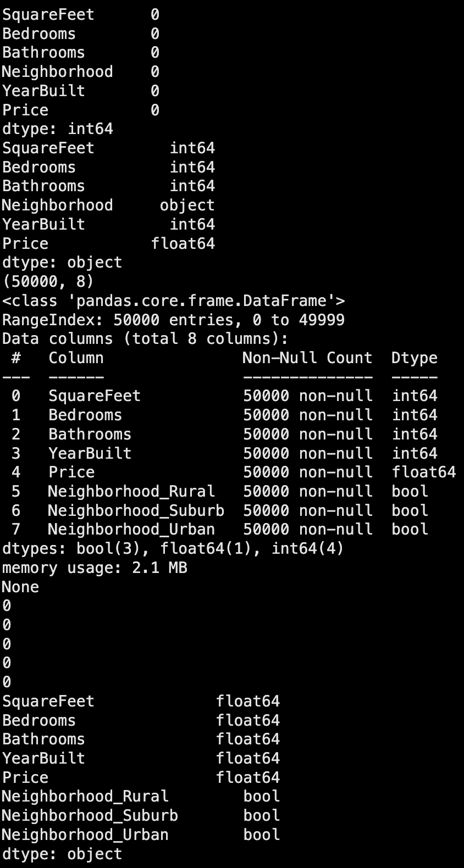
Task: Click the 'dtype: int64' line
Action: click(58, 129)
